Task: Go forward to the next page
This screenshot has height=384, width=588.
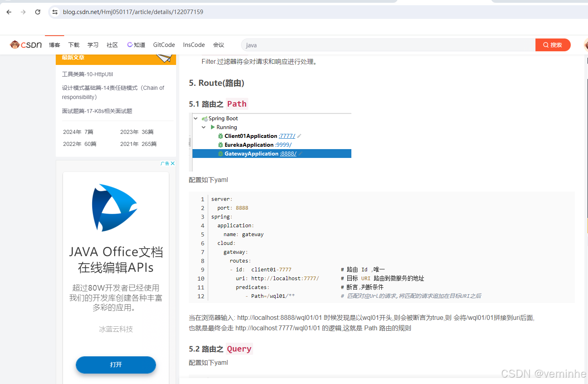Action: tap(23, 12)
